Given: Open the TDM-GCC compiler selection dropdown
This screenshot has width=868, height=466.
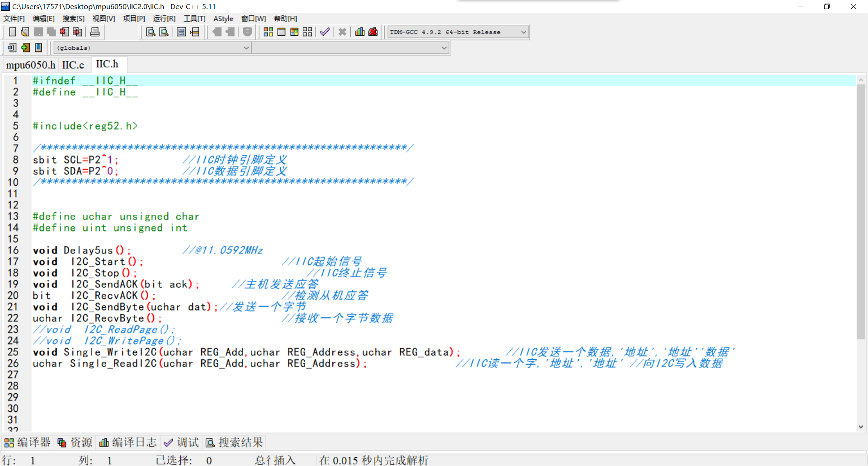Looking at the screenshot, I should pyautogui.click(x=524, y=32).
